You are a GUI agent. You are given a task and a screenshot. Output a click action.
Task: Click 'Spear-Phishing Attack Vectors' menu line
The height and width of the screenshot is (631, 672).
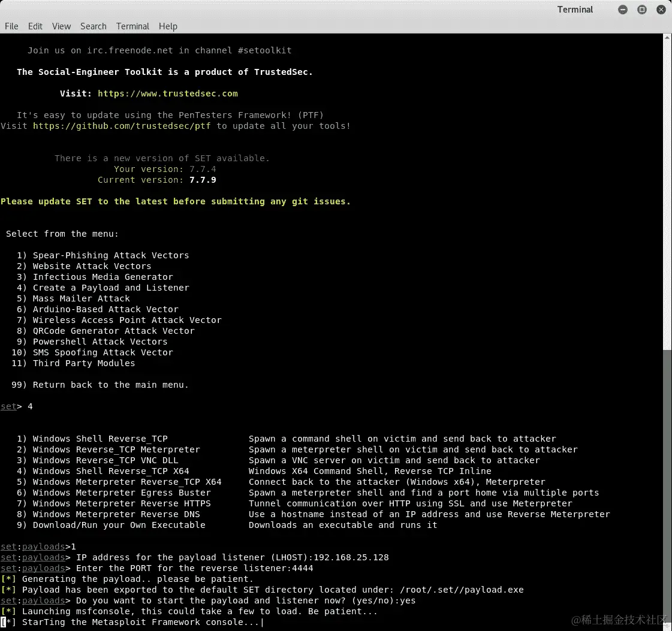tap(103, 255)
